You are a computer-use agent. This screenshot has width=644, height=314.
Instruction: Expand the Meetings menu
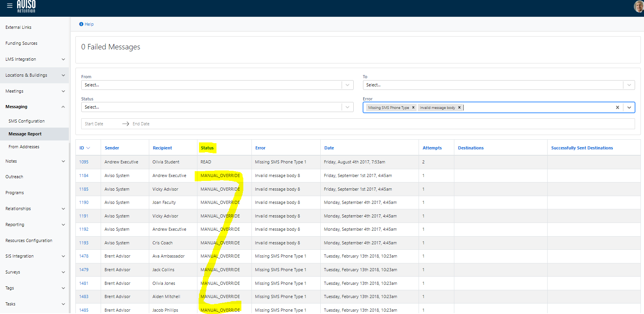point(35,91)
